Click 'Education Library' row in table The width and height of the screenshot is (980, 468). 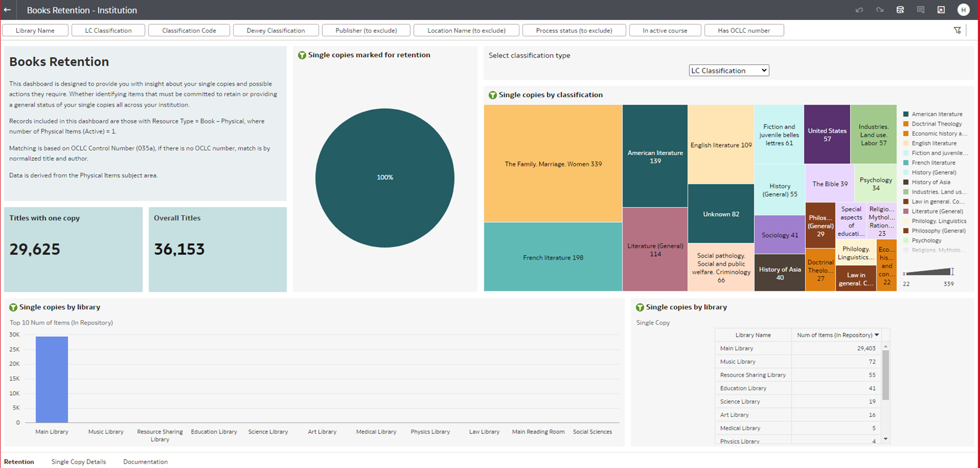click(x=798, y=388)
